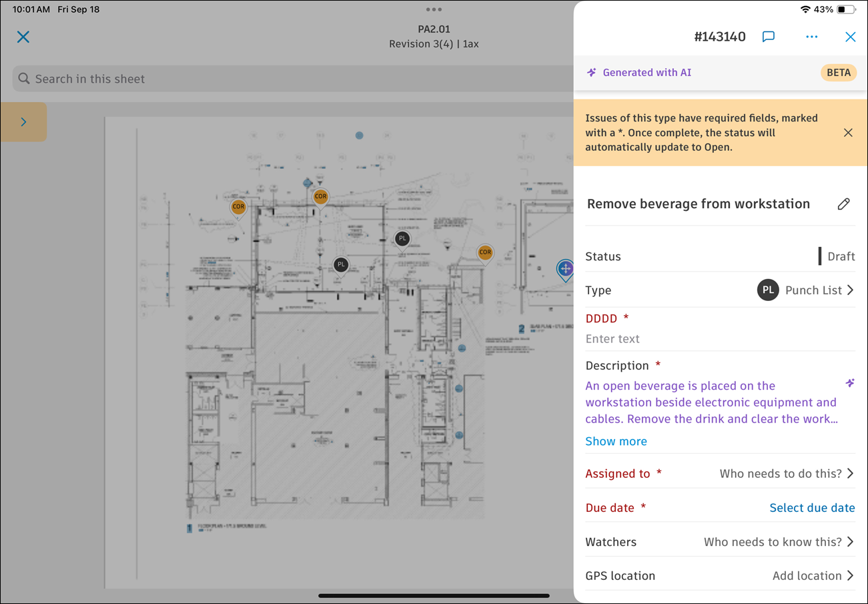Click the PA2.01 sheet title
The width and height of the screenshot is (868, 604).
tap(434, 29)
